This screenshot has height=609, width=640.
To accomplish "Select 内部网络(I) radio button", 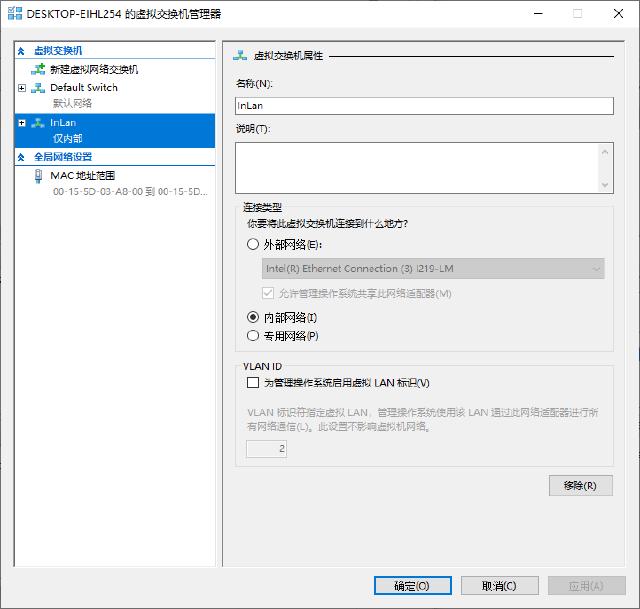I will pyautogui.click(x=253, y=317).
